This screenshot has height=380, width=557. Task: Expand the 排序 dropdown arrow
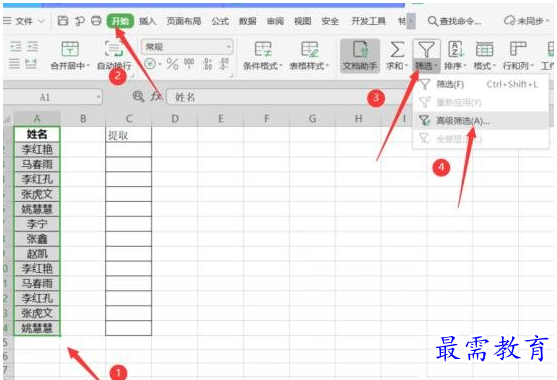coord(464,66)
